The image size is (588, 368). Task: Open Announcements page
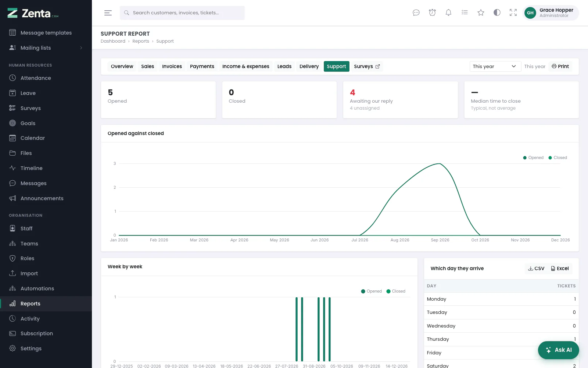point(46,198)
